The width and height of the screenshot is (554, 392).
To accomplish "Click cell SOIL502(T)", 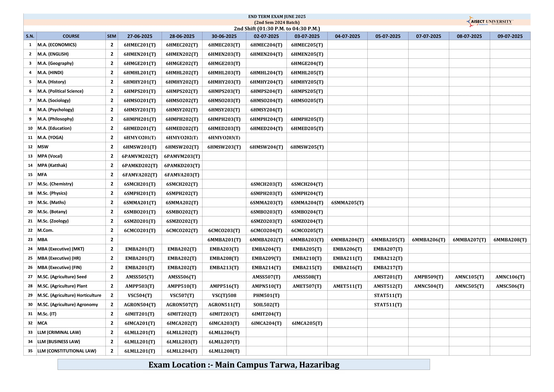I will 266,305.
